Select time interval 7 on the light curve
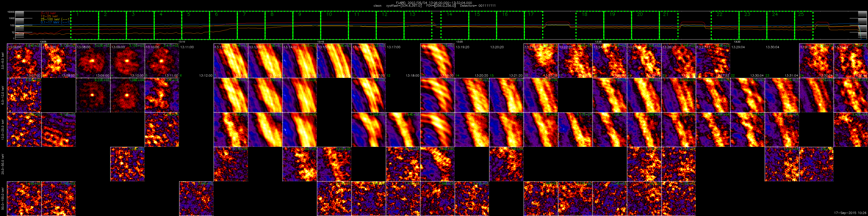Image resolution: width=868 pixels, height=216 pixels. [251, 25]
